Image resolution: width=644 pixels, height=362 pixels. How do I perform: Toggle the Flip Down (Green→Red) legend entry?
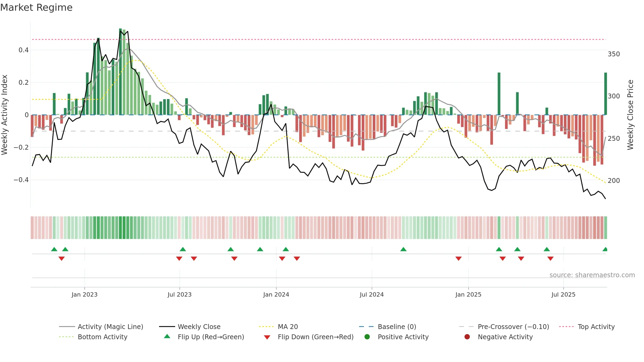pos(309,337)
